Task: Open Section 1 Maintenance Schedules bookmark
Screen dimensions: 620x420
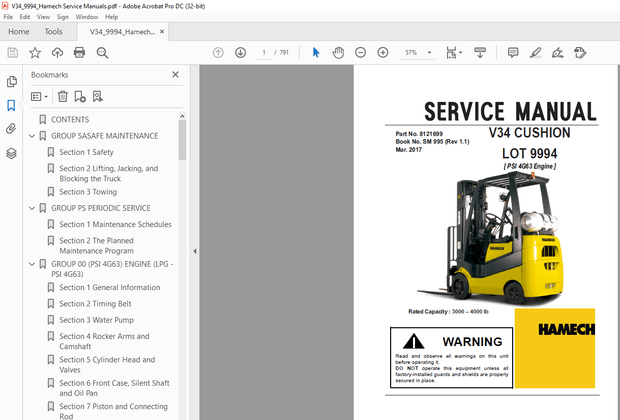Action: 115,224
